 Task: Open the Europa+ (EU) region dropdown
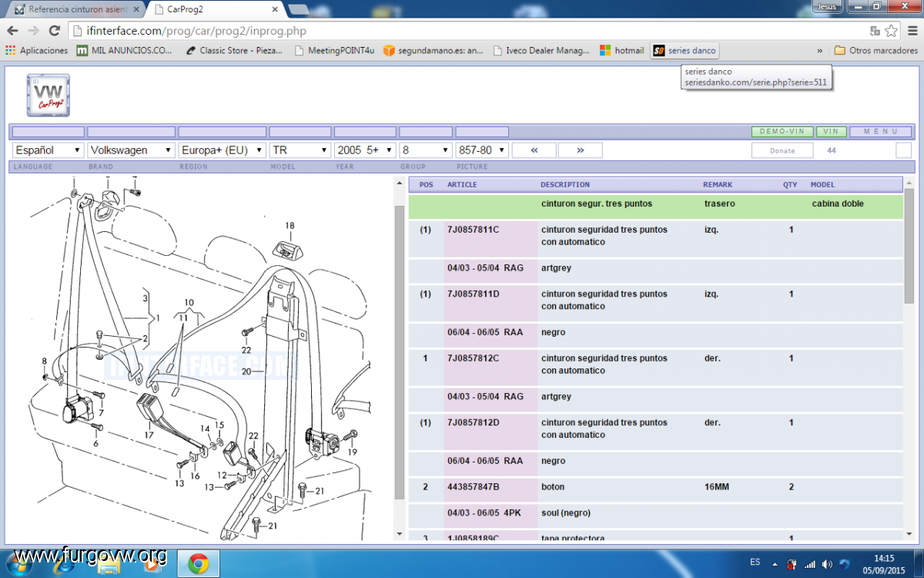click(x=221, y=150)
